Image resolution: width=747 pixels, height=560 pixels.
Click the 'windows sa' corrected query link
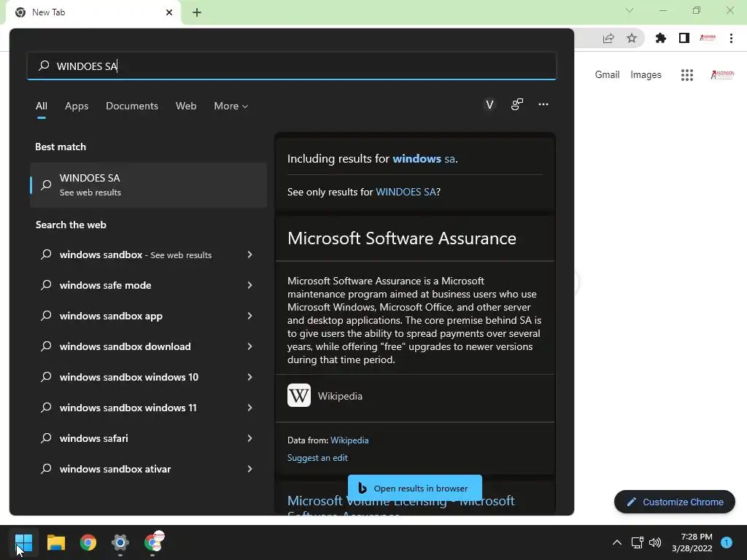(x=424, y=158)
